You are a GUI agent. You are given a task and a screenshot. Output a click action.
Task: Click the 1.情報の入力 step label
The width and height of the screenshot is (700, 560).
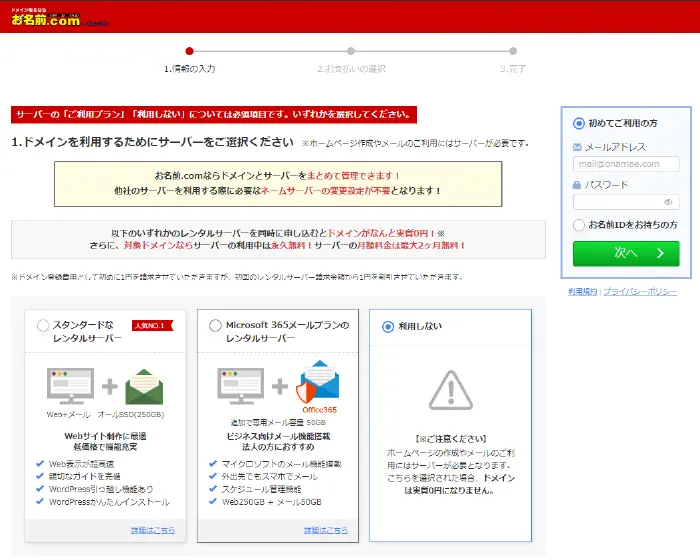pos(189,69)
